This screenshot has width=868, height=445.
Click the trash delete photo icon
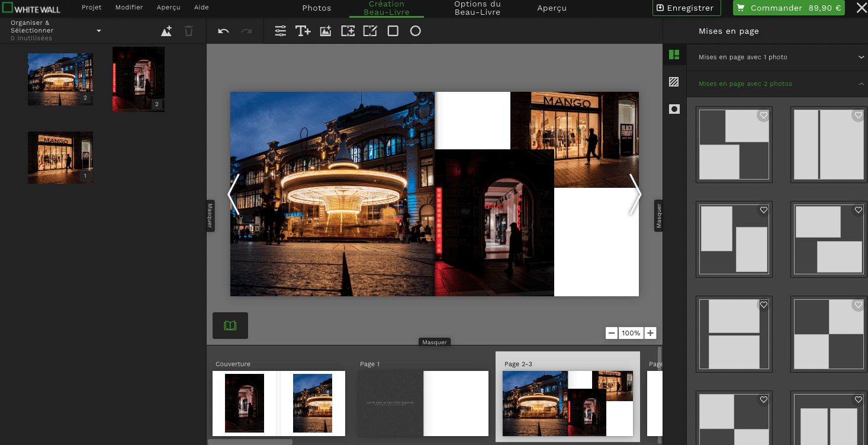point(189,31)
